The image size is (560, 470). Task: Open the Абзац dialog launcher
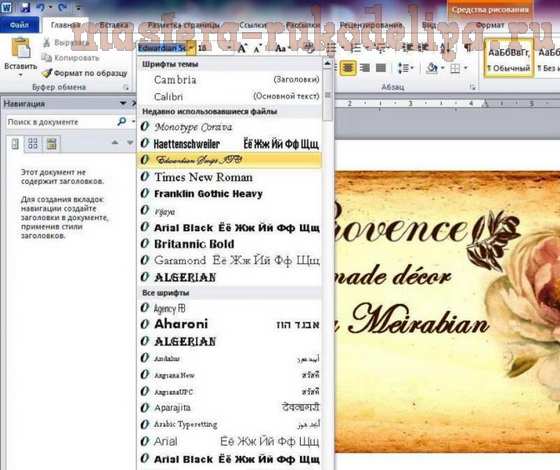(x=472, y=87)
